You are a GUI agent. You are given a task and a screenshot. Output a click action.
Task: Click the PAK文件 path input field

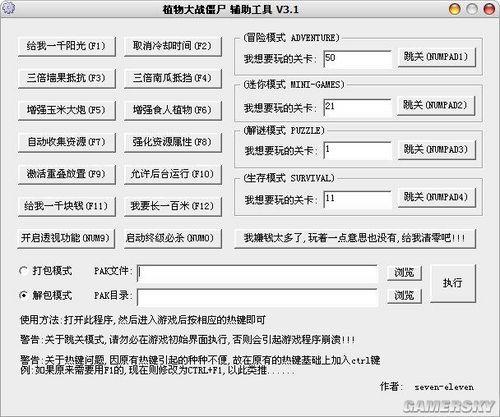pos(258,273)
